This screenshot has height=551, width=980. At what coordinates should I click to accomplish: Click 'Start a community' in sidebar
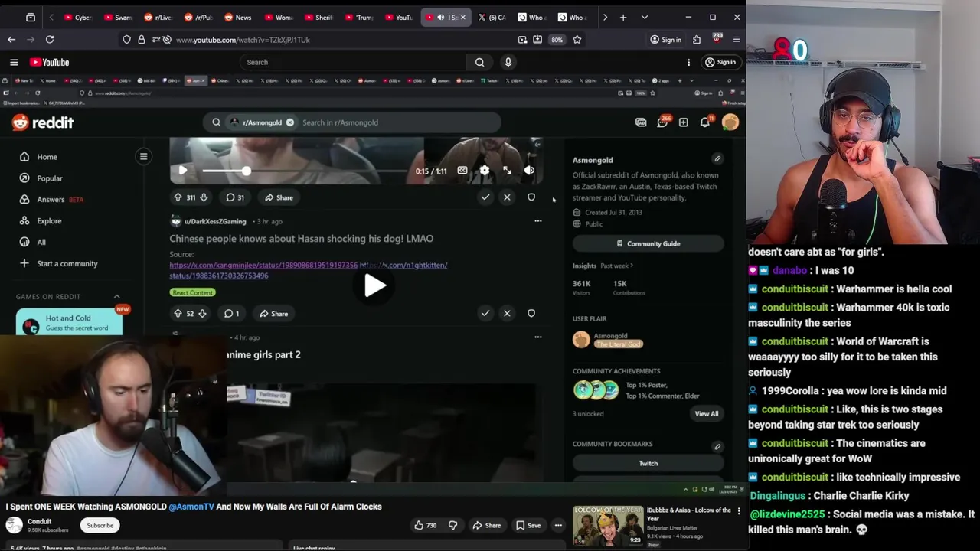pos(67,264)
